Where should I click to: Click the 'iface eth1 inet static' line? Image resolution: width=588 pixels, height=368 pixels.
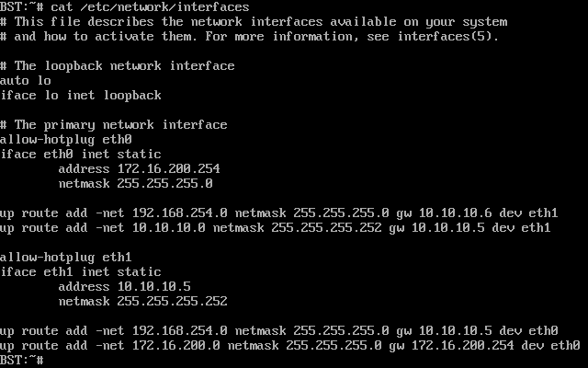81,271
